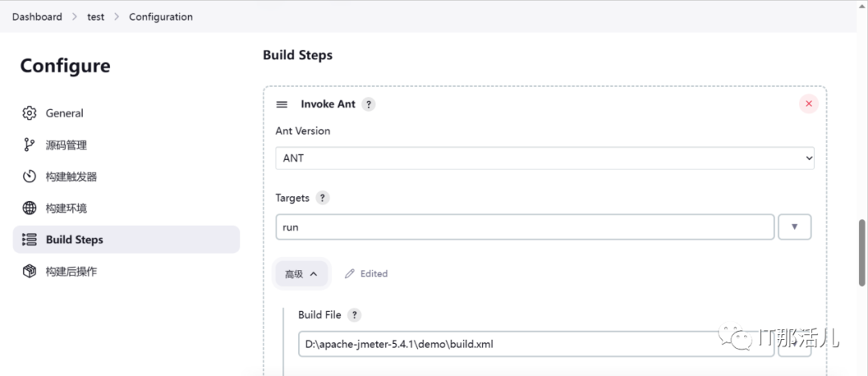Click the 源码管理 branch icon
This screenshot has width=868, height=376.
coord(30,145)
